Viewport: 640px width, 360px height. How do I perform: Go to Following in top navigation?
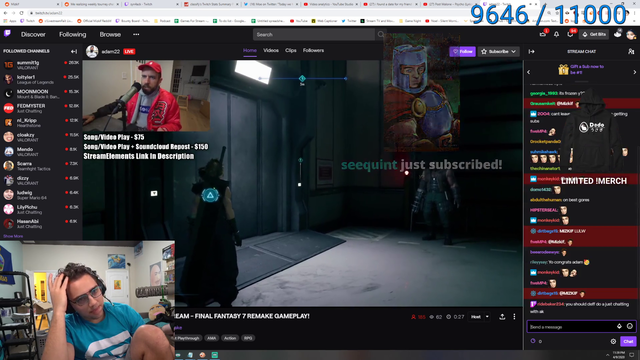pos(73,35)
